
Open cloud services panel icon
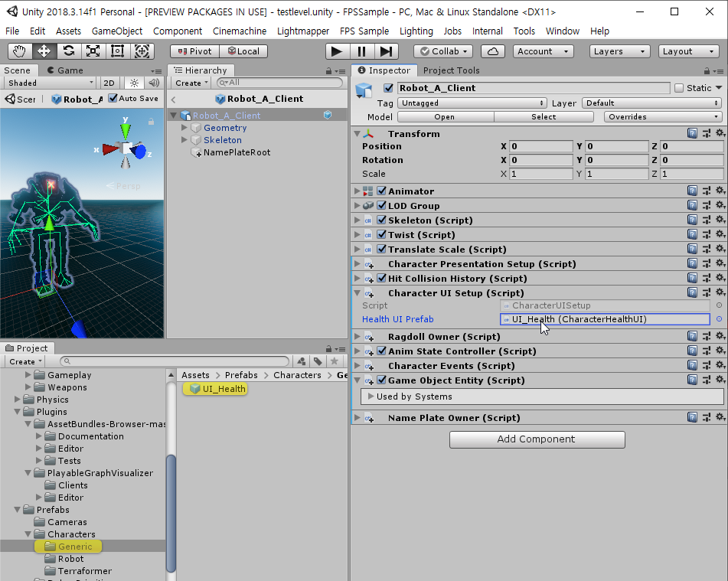pyautogui.click(x=493, y=51)
